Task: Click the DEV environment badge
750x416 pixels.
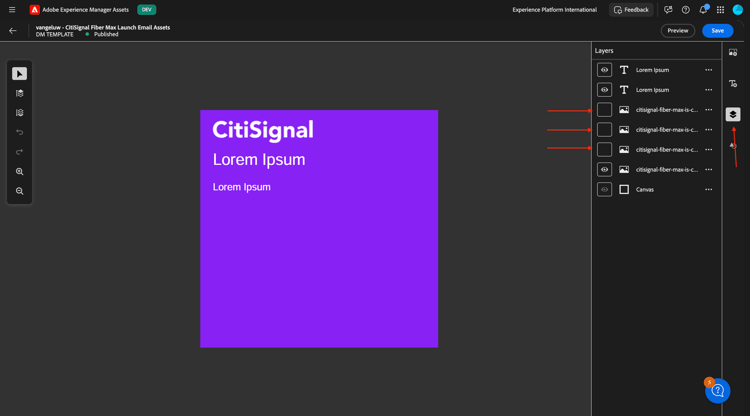Action: [x=146, y=10]
